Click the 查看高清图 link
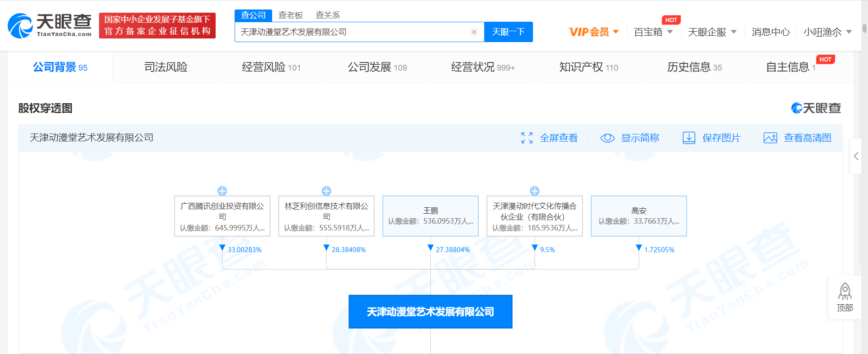 (x=807, y=138)
